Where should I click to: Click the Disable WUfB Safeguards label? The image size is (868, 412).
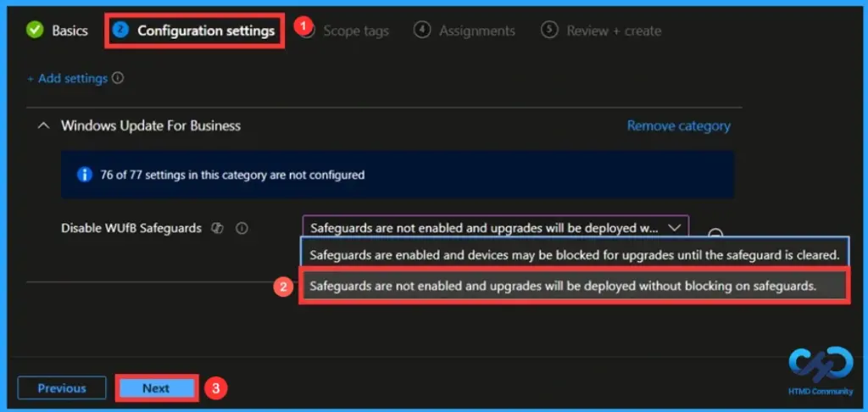click(x=131, y=228)
